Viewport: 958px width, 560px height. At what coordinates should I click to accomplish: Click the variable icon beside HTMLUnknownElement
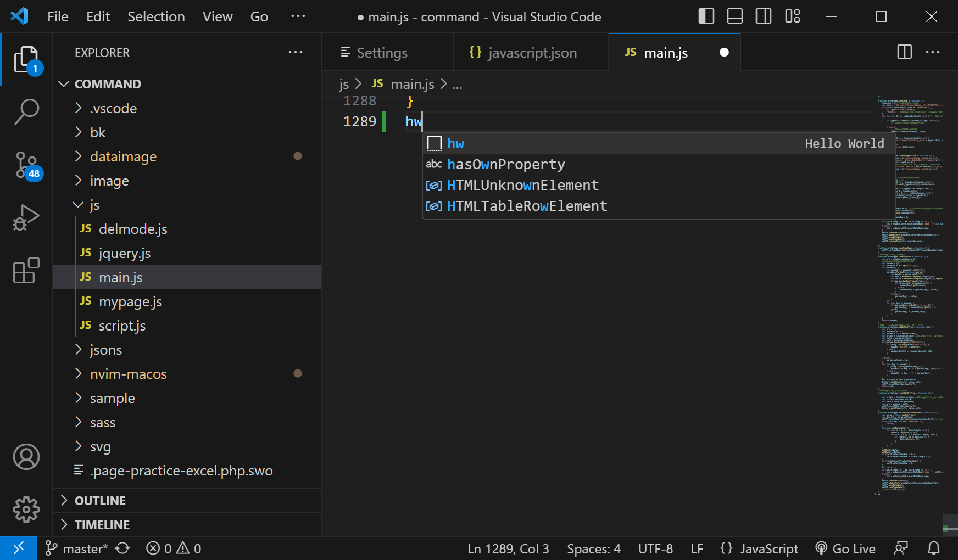(434, 185)
